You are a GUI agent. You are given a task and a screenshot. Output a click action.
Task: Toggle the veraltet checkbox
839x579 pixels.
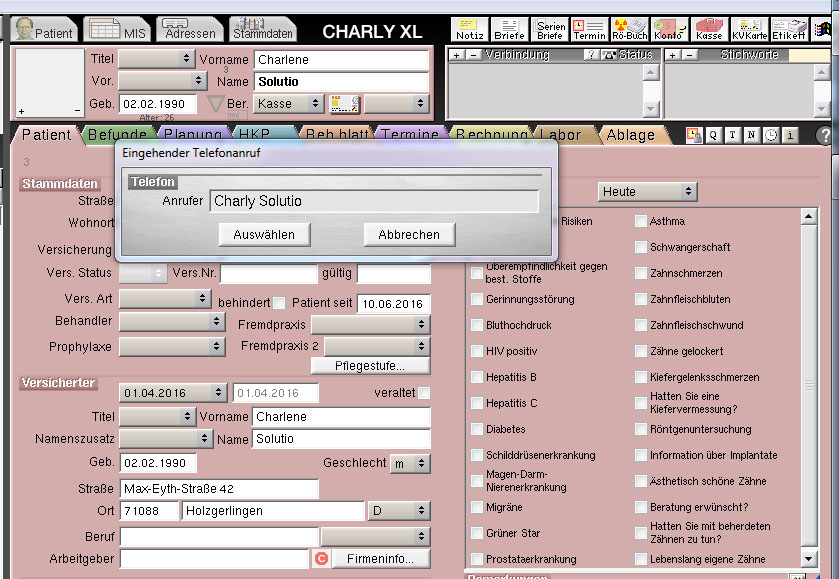(x=424, y=393)
